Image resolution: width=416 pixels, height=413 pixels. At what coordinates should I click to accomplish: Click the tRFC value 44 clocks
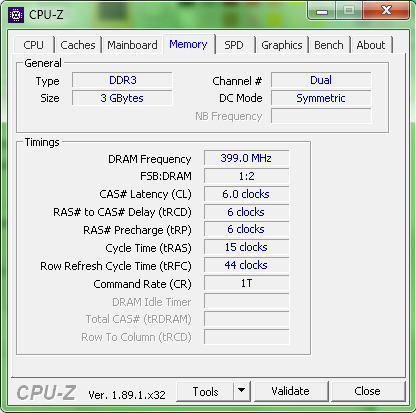pos(246,265)
